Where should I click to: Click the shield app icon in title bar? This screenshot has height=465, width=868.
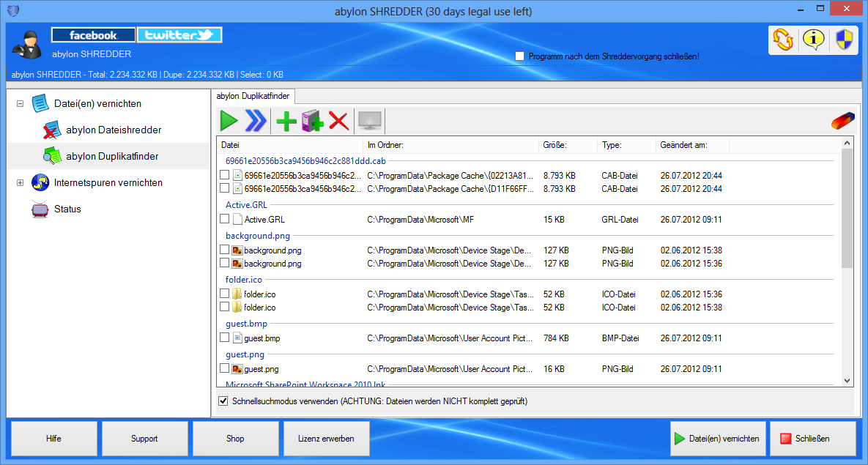click(12, 10)
